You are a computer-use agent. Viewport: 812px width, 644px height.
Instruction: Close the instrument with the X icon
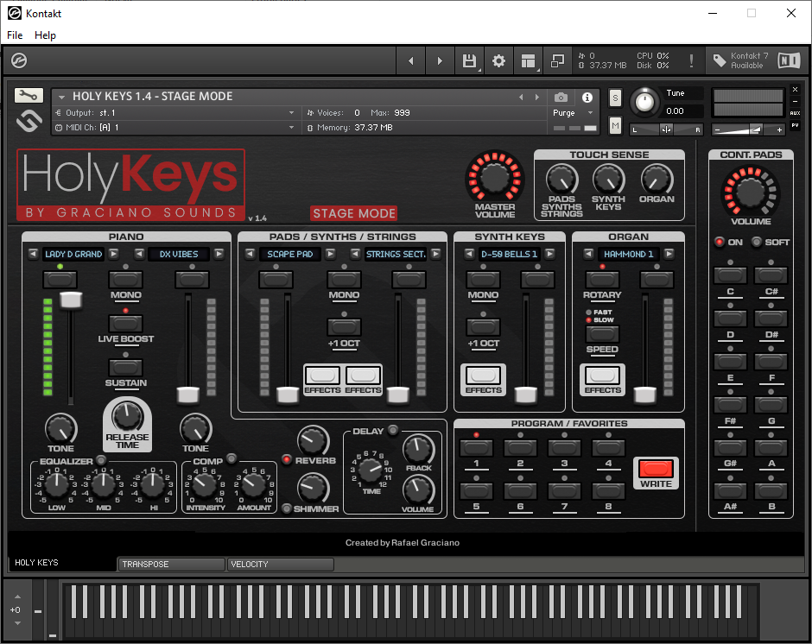796,90
